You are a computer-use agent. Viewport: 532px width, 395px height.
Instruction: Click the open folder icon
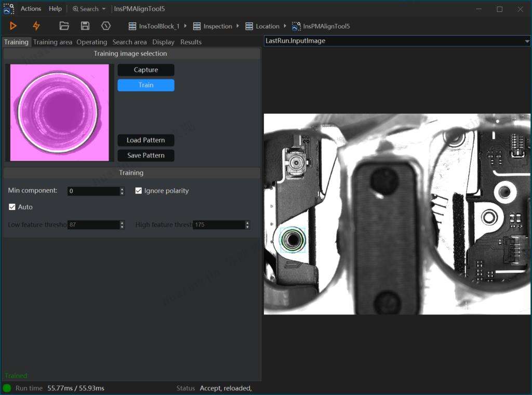pos(64,26)
